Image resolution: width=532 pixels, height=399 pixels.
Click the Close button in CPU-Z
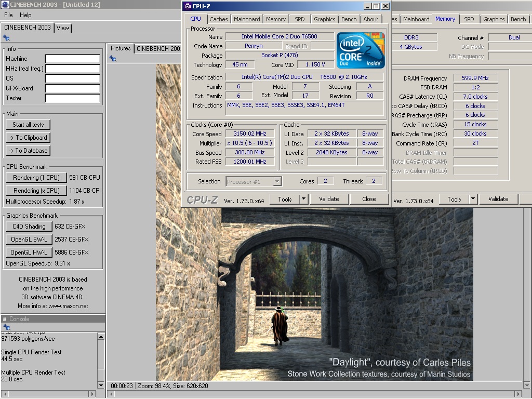tap(369, 199)
